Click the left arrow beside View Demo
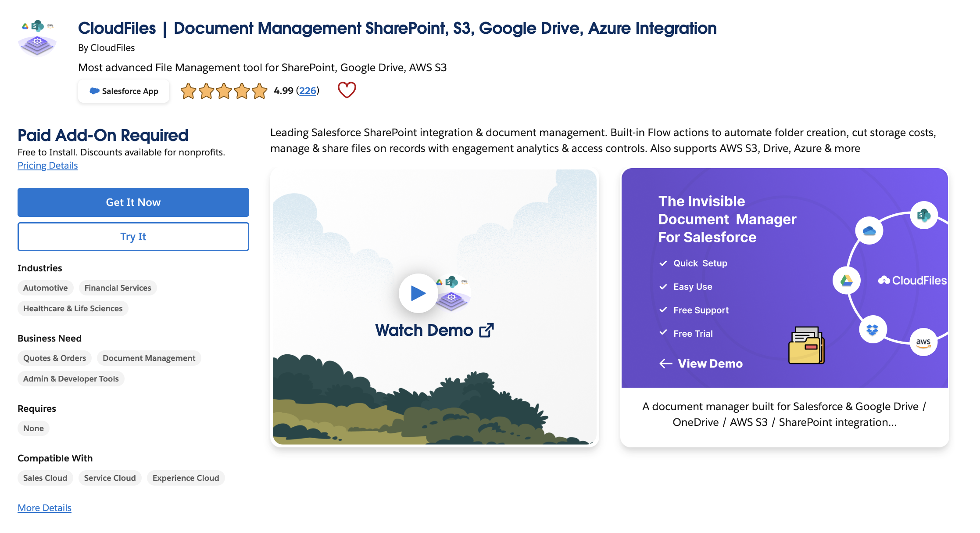Image resolution: width=980 pixels, height=533 pixels. [x=666, y=364]
